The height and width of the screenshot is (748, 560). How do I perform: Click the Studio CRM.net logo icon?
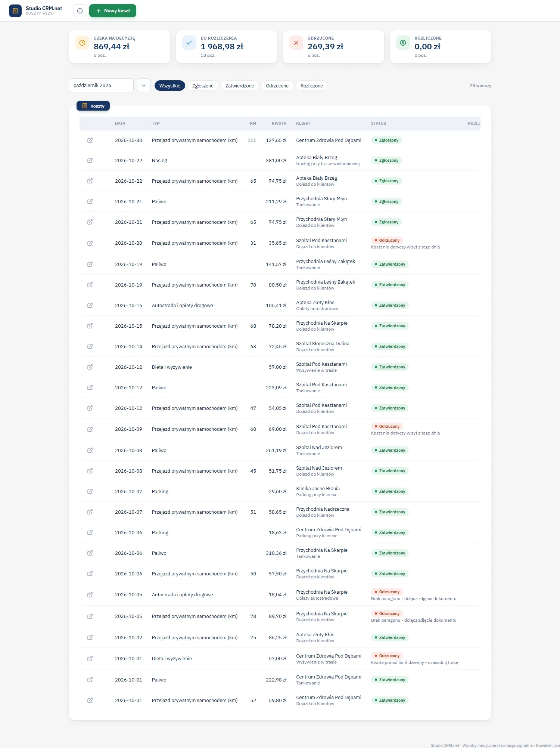click(15, 11)
